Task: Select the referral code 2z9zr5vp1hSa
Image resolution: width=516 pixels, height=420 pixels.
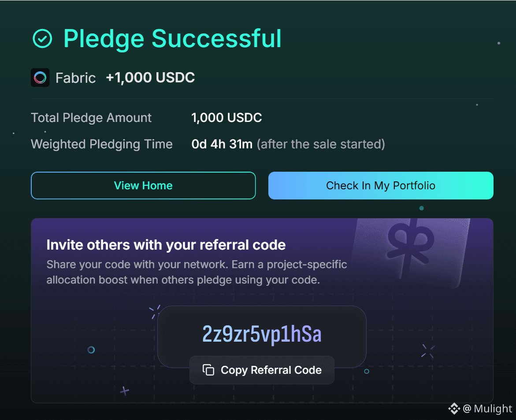Action: coord(262,335)
